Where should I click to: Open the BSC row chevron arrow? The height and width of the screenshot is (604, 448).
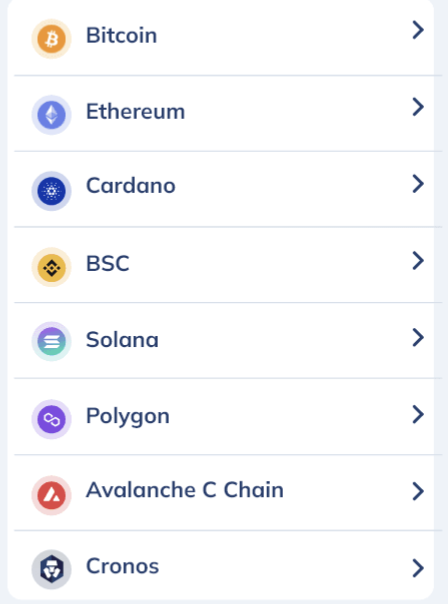[x=418, y=261]
